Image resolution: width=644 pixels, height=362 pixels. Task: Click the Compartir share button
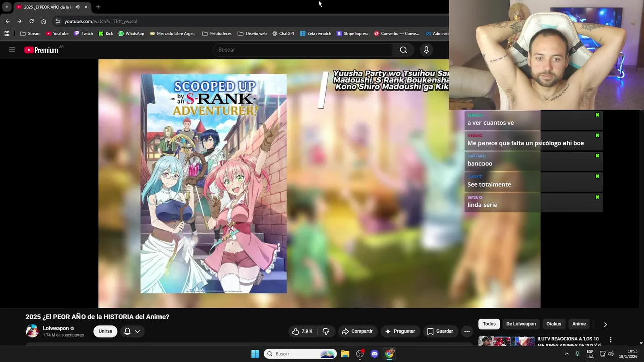click(357, 331)
